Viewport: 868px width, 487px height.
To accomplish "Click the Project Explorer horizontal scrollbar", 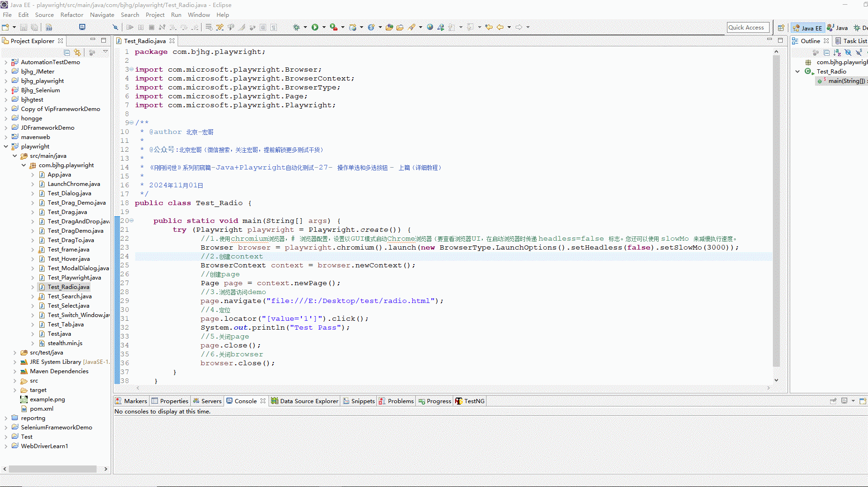I will [52, 469].
